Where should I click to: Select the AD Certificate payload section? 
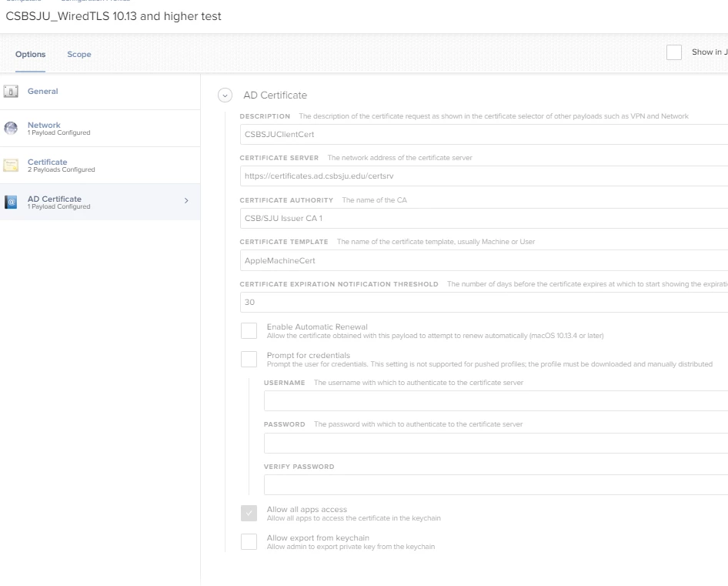coord(100,203)
